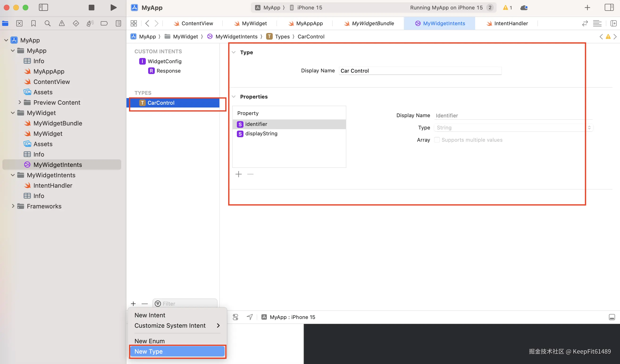Click the Source Control navigator icon
620x364 pixels.
coord(19,23)
